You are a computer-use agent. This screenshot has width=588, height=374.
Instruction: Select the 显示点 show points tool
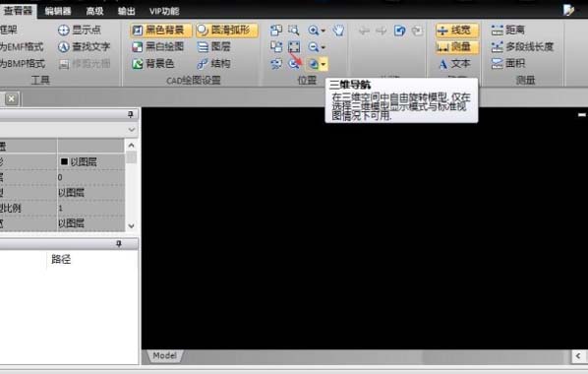point(79,31)
